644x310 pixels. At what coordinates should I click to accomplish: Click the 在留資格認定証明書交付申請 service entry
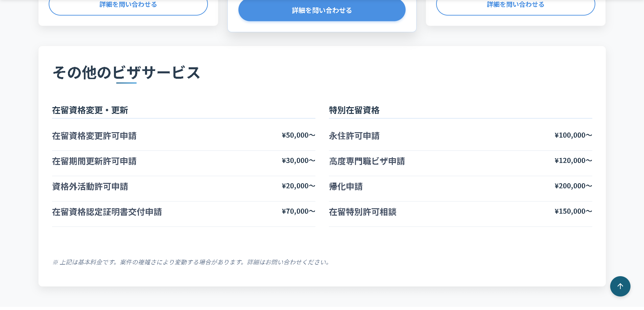click(x=107, y=212)
